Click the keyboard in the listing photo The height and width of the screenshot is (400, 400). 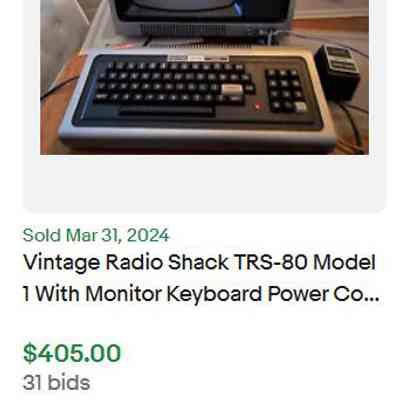point(198,98)
